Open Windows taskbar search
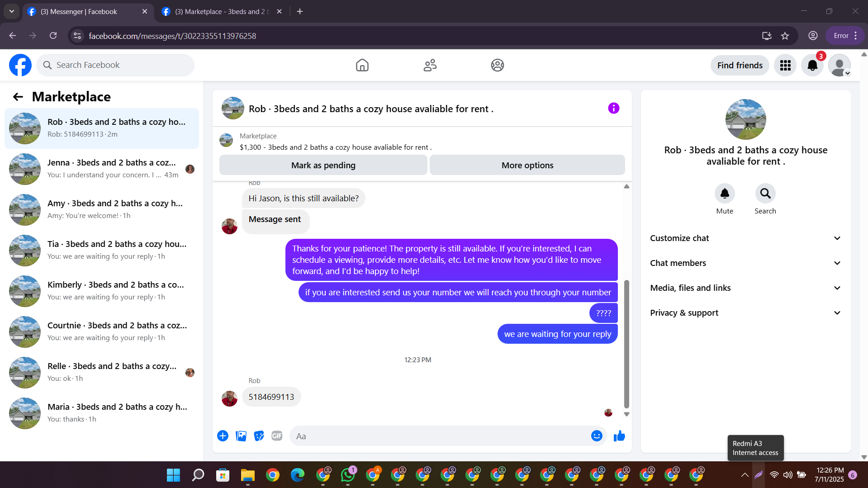Image resolution: width=868 pixels, height=488 pixels. tap(198, 475)
